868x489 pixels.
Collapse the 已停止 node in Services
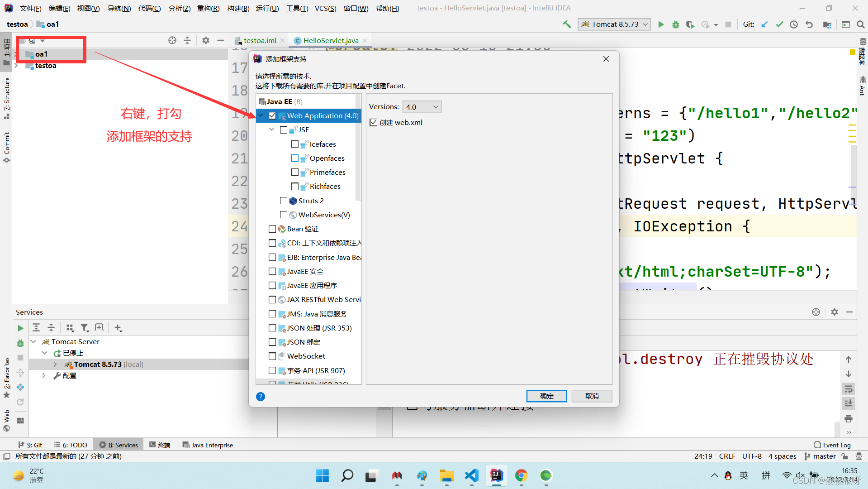(44, 353)
